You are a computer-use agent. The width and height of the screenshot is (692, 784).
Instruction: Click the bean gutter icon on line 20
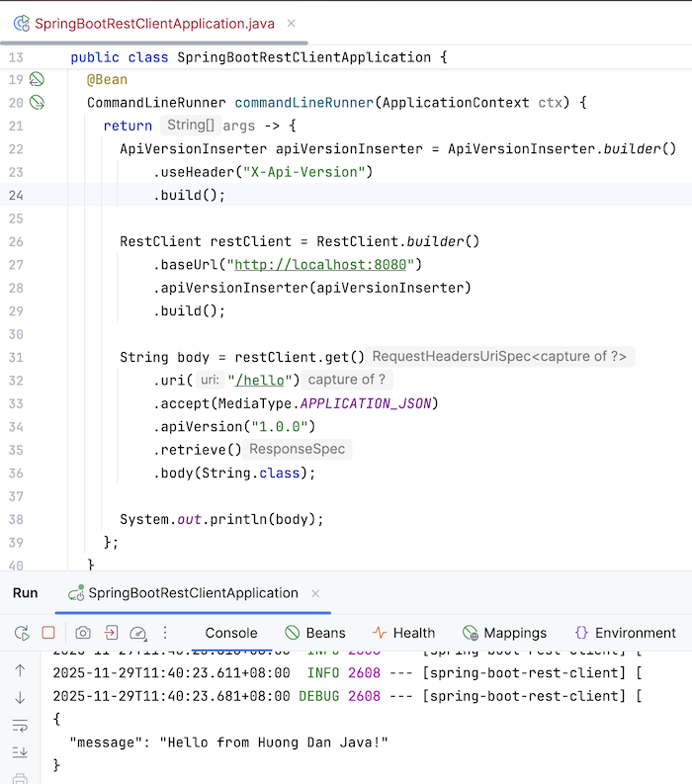pos(38,102)
